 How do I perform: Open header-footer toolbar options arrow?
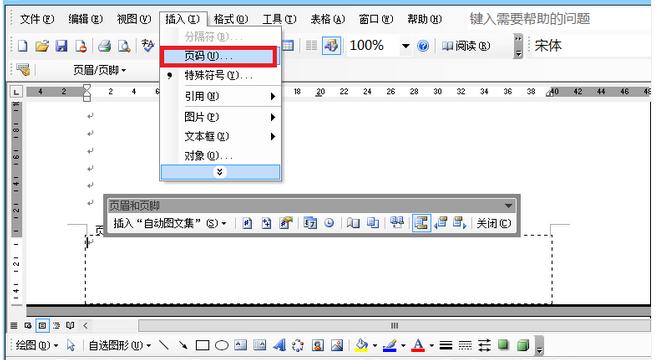pyautogui.click(x=508, y=206)
